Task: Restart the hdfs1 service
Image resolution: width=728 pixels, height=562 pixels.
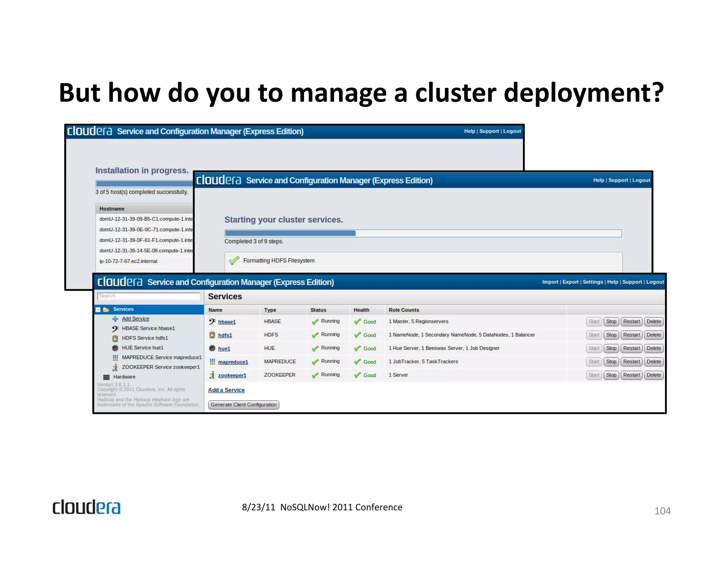Action: tap(631, 335)
